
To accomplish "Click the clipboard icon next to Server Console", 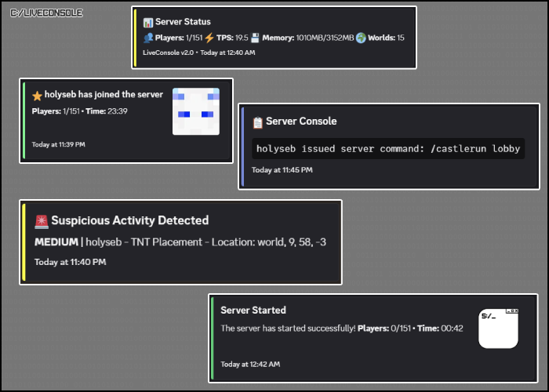I will point(258,122).
